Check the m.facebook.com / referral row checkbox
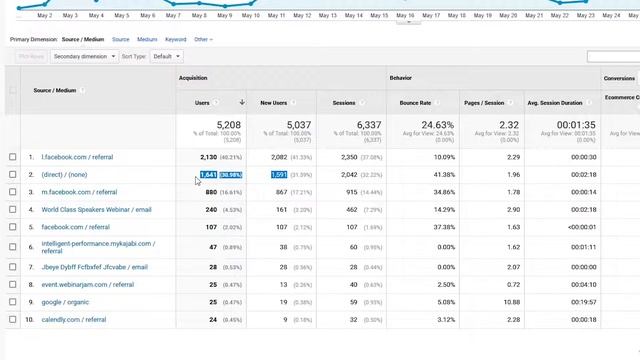Image resolution: width=640 pixels, height=360 pixels. click(13, 192)
